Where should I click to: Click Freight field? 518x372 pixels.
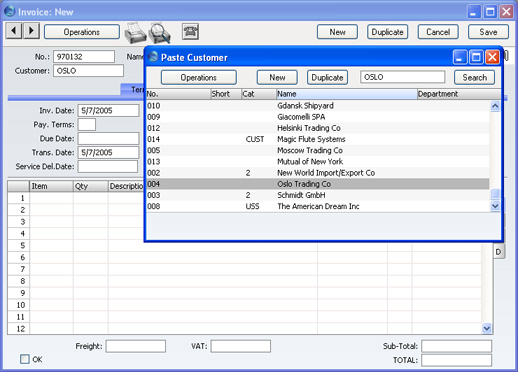pos(136,346)
